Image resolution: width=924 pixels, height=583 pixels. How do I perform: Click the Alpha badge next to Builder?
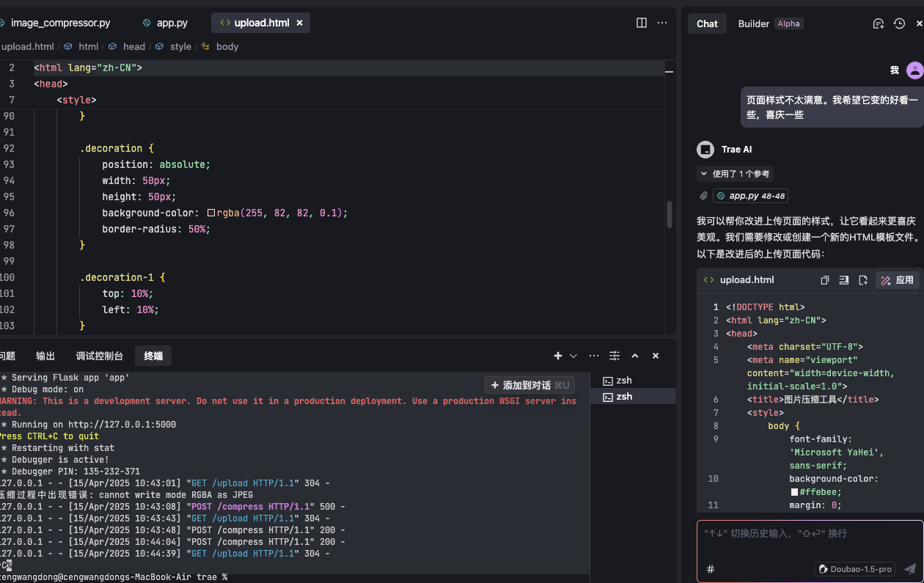click(788, 23)
